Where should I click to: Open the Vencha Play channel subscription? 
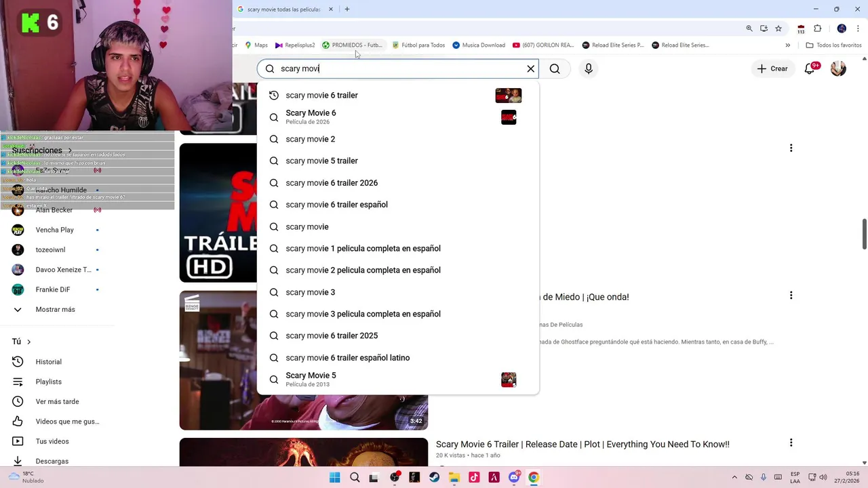[x=54, y=230]
